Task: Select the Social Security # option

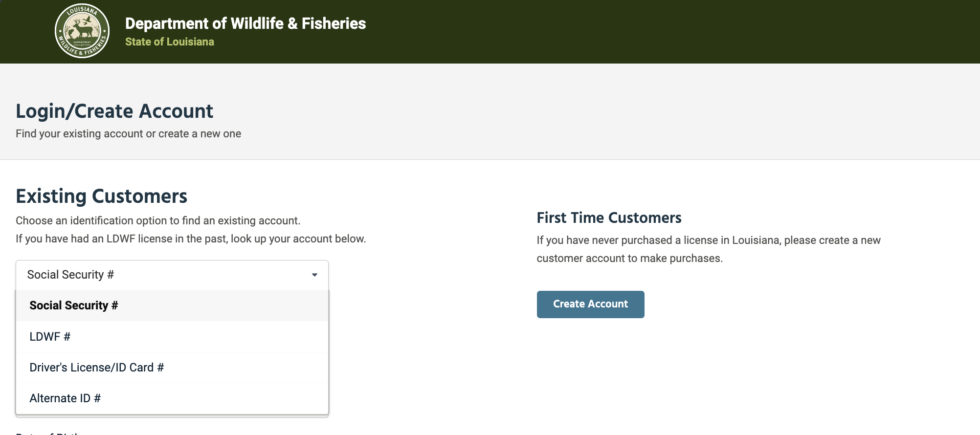Action: tap(73, 305)
